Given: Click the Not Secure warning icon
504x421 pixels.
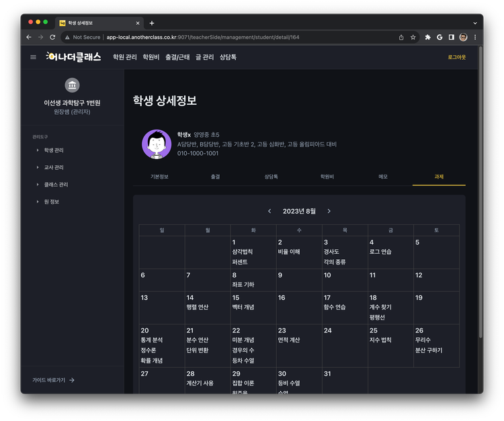Looking at the screenshot, I should coord(67,37).
